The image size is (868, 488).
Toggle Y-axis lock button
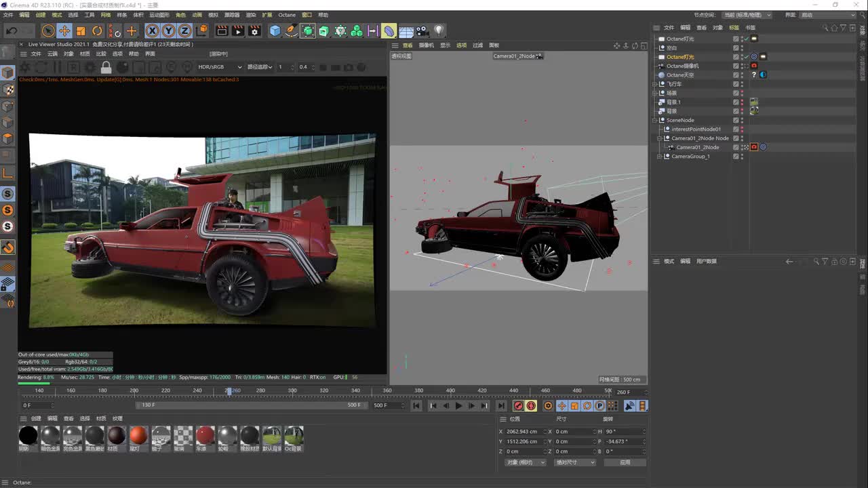point(168,30)
